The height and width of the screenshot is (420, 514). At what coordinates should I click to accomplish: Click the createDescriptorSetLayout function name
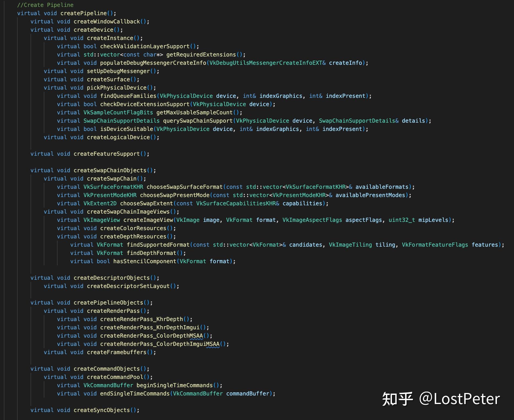click(x=128, y=286)
